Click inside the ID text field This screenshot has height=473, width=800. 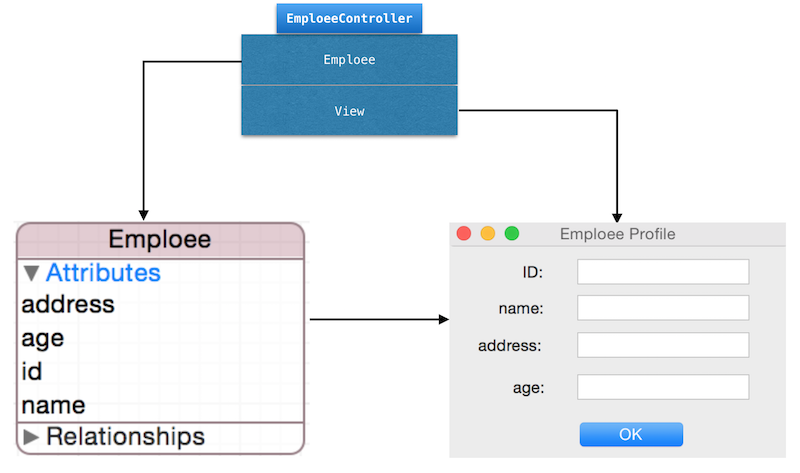click(663, 272)
